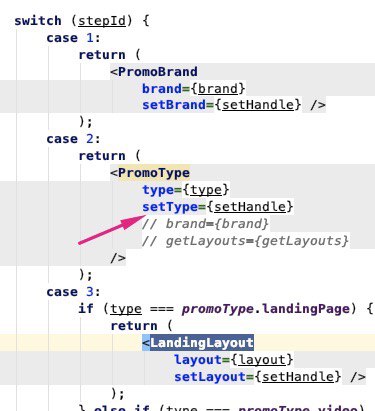Click the 'return (' inside the if block
The width and height of the screenshot is (375, 411).
click(142, 326)
